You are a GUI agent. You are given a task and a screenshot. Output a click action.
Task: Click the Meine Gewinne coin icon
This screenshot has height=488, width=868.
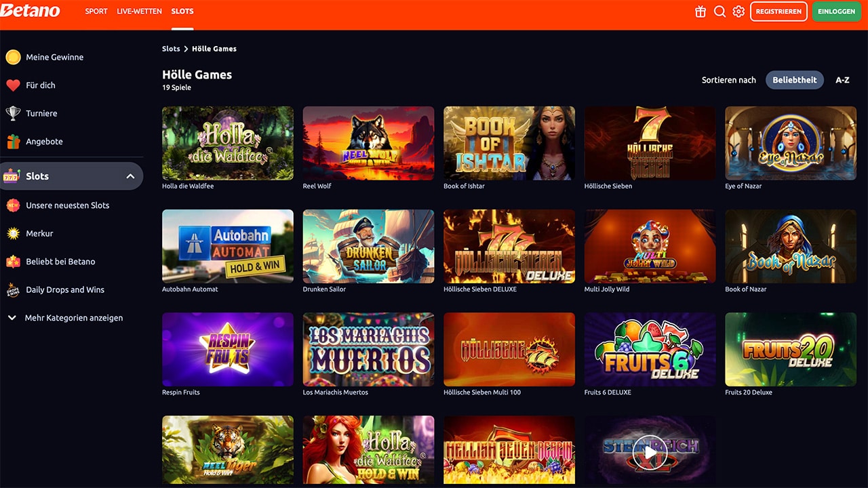pyautogui.click(x=13, y=57)
